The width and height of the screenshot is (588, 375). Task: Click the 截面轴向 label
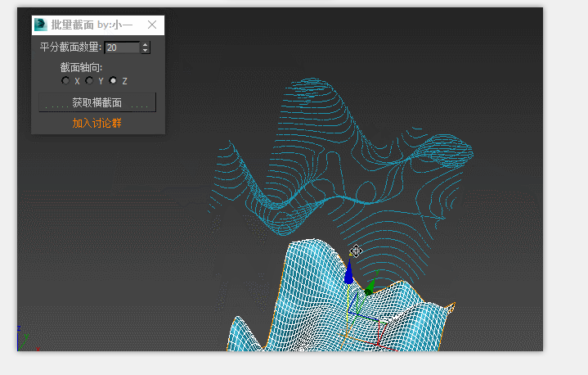[81, 67]
